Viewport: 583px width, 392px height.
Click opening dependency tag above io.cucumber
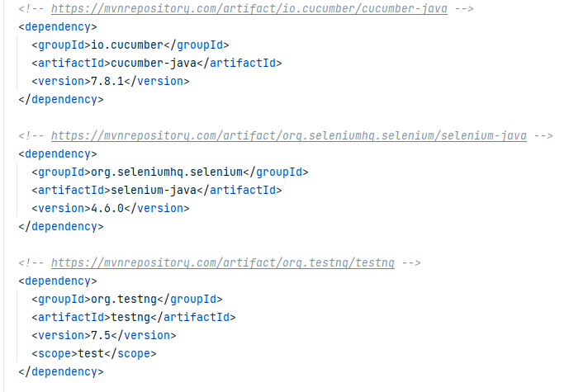tap(57, 26)
